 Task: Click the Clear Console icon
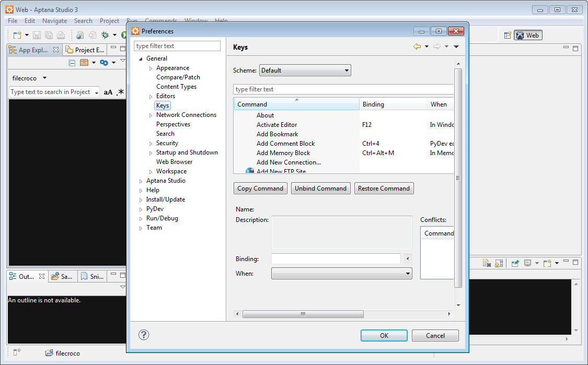486,263
